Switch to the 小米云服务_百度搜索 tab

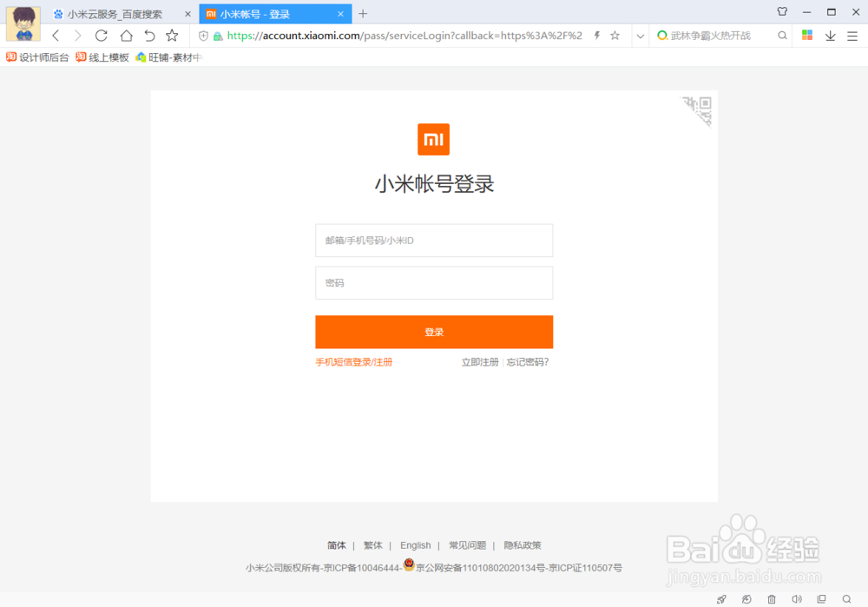(x=113, y=14)
